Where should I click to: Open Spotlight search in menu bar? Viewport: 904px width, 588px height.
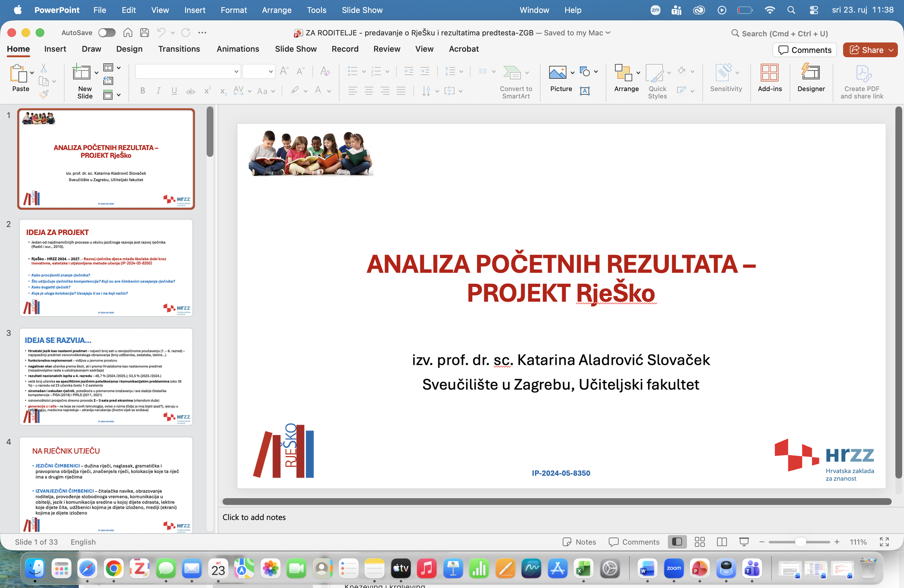791,10
